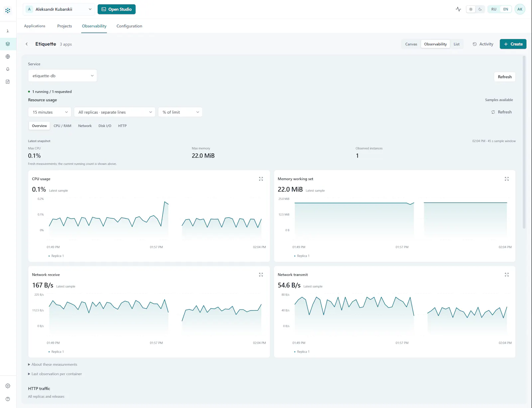The width and height of the screenshot is (532, 408).
Task: Open the lambda functions sidebar icon
Action: click(x=8, y=31)
